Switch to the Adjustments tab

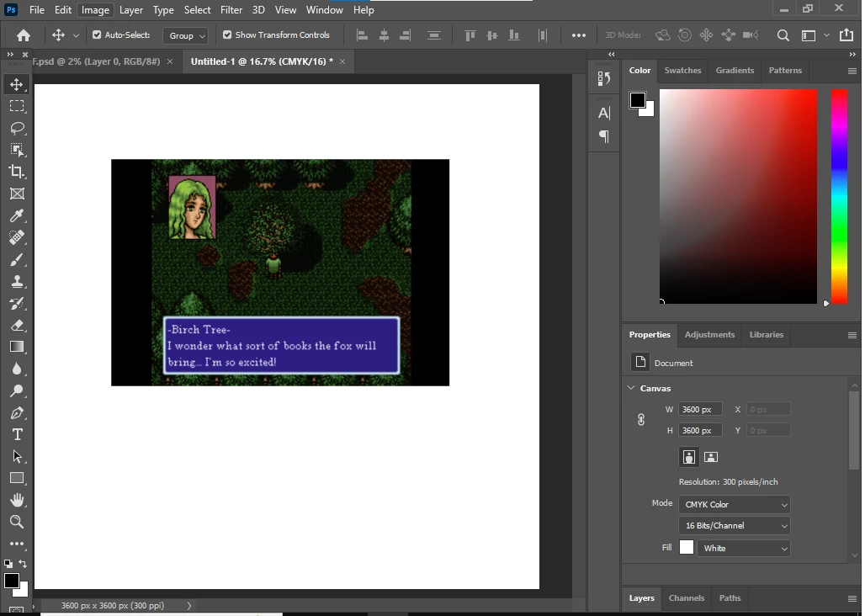(x=709, y=335)
